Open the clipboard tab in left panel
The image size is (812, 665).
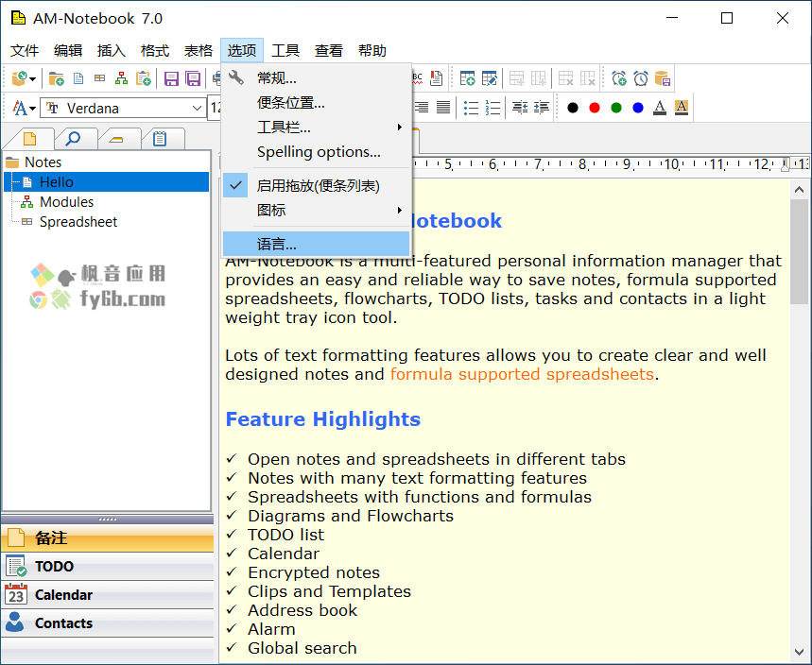coord(160,139)
